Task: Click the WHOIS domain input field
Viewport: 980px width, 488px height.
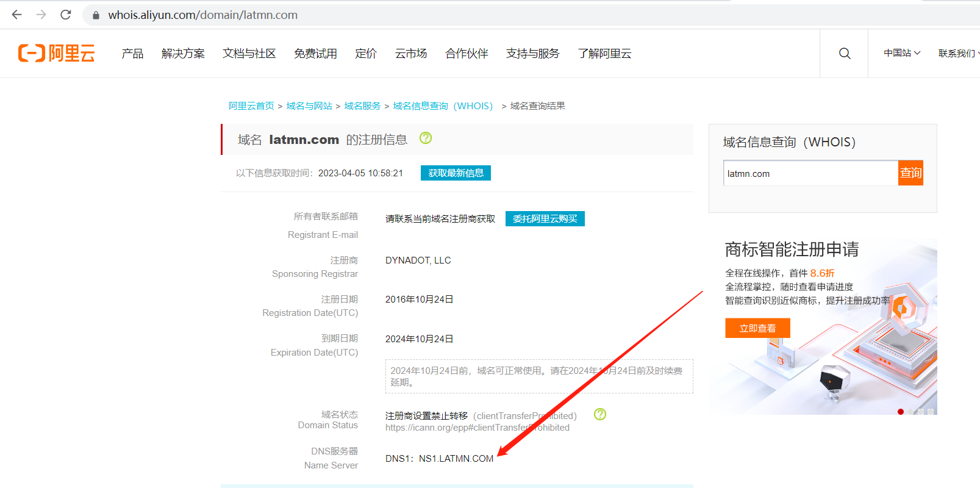Action: point(810,174)
